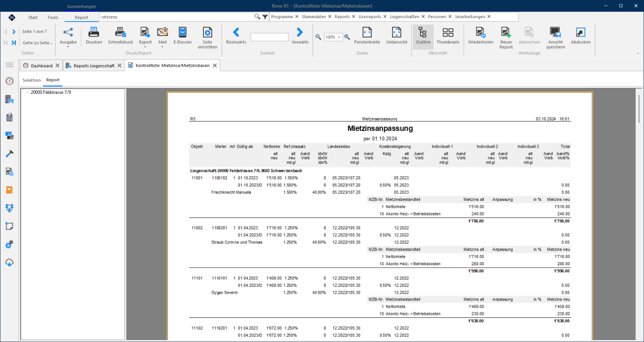Viewport: 644px width, 342px height.
Task: Click tenant name Frischknecht Manuela
Action: 231,192
